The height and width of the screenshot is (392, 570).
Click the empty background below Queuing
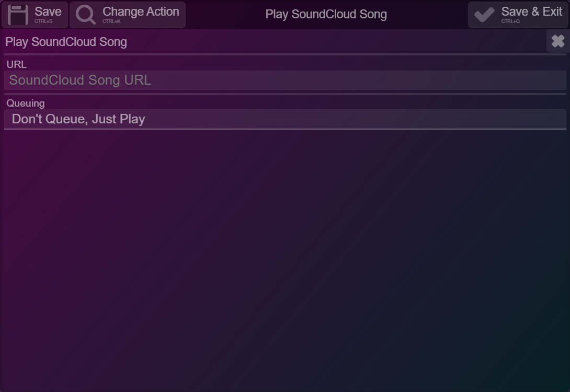(285, 260)
